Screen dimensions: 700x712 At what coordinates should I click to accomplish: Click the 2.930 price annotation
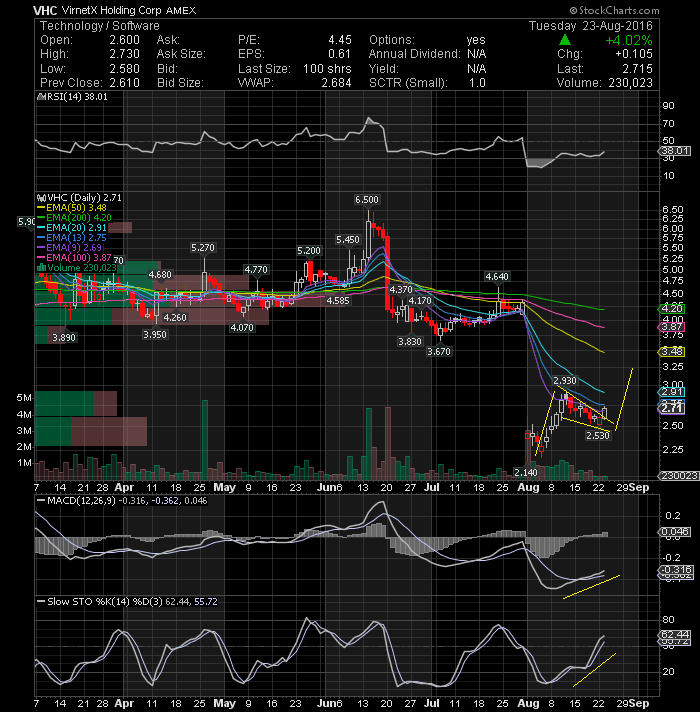click(565, 381)
